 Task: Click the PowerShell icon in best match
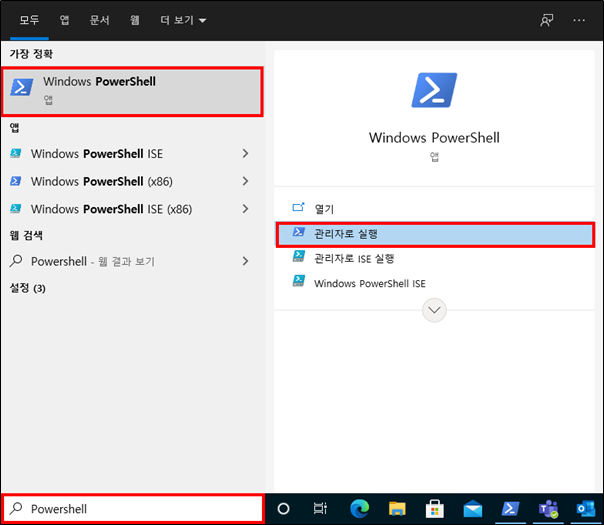22,87
